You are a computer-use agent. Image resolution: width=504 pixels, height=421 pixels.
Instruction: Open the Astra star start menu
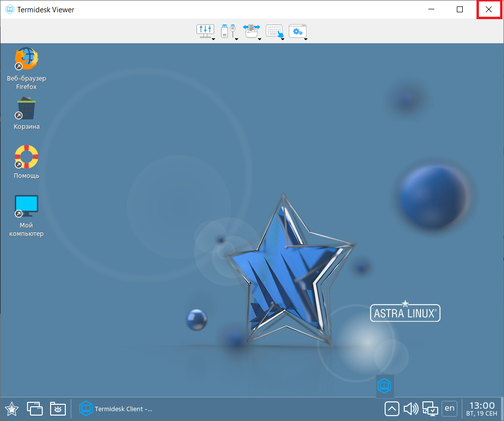[x=12, y=408]
